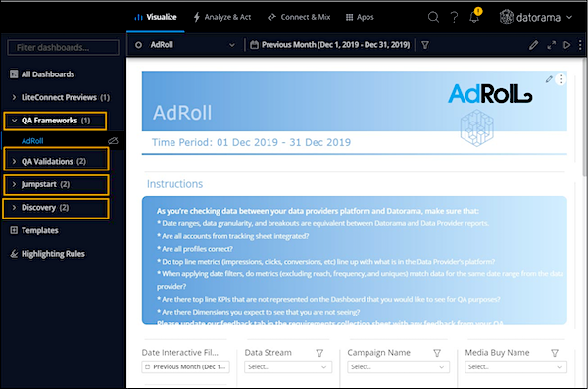The height and width of the screenshot is (389, 588).
Task: Edit dashboard with toolbar pencil icon
Action: coord(533,45)
